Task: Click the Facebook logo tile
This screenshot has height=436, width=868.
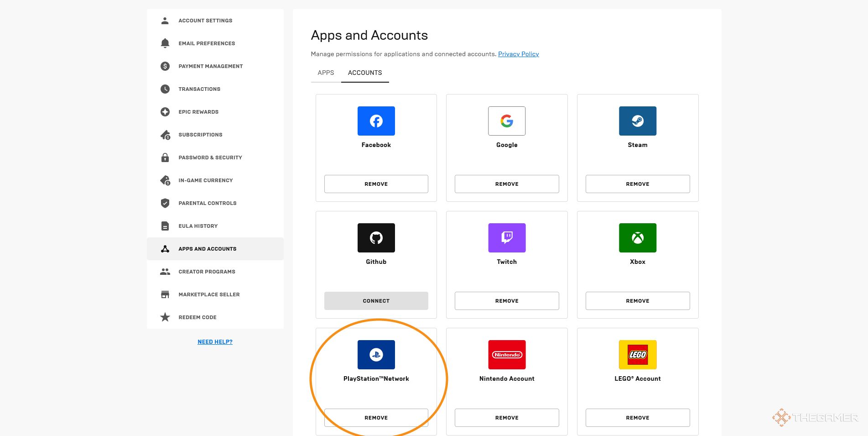Action: (376, 121)
